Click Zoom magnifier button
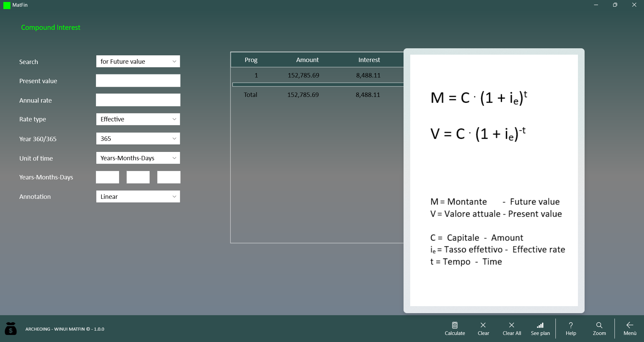The image size is (644, 342). click(599, 329)
